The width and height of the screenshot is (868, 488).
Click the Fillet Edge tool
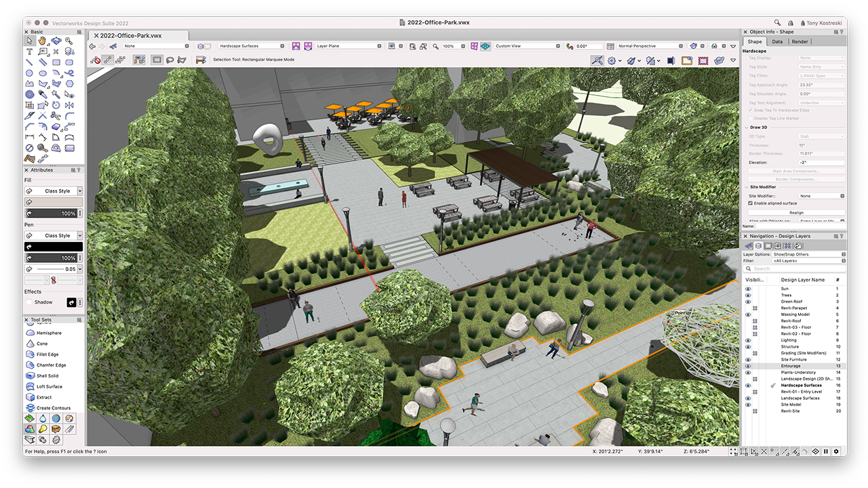47,354
